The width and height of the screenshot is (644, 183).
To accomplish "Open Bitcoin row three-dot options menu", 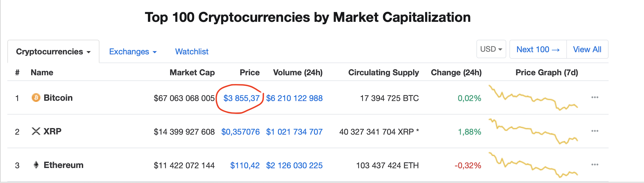I will pos(595,97).
